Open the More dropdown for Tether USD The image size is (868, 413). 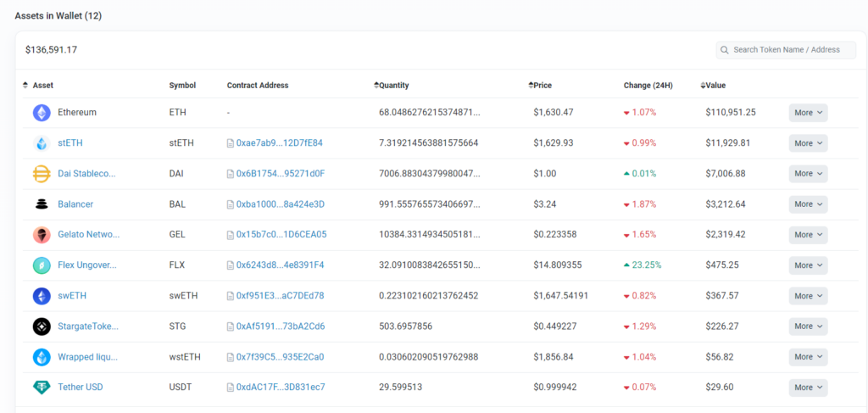808,388
